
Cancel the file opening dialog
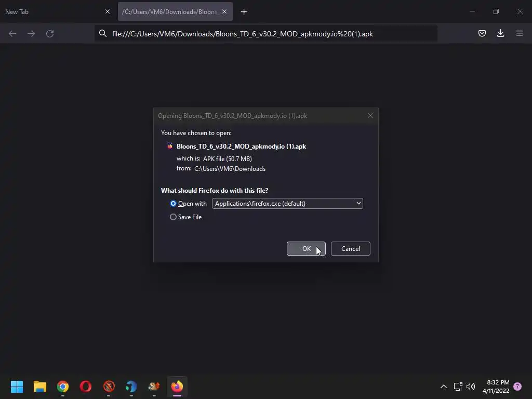[x=351, y=249]
